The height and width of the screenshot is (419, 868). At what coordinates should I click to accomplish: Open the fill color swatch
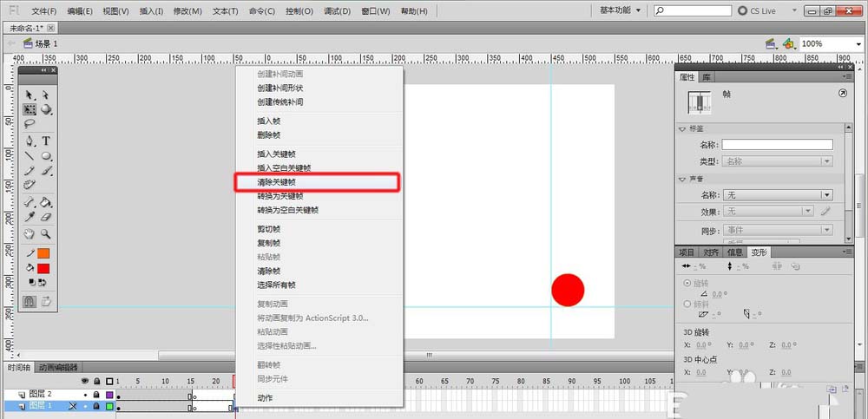(x=43, y=268)
